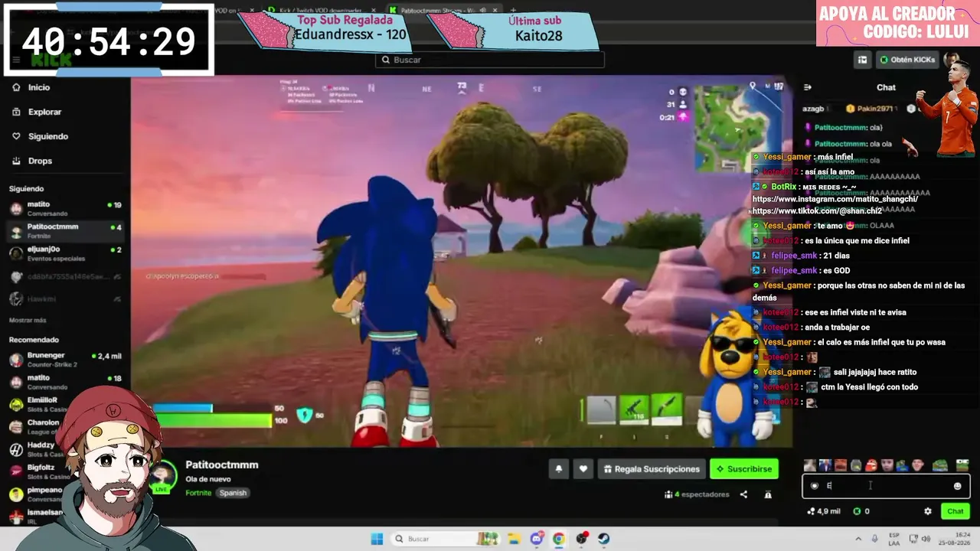Open recommended channel Brunenger
Image resolution: width=980 pixels, height=551 pixels.
point(65,360)
